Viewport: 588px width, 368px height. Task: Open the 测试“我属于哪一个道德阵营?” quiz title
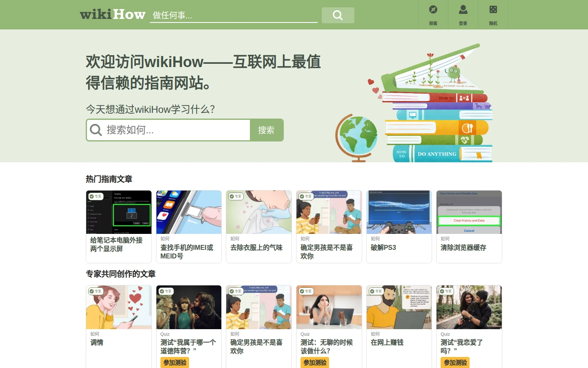tap(188, 347)
